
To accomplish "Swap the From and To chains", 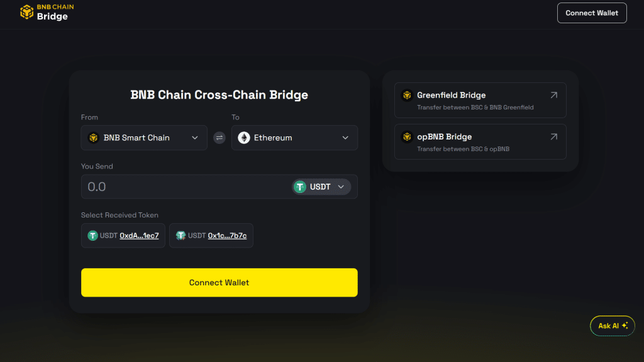I will point(219,138).
